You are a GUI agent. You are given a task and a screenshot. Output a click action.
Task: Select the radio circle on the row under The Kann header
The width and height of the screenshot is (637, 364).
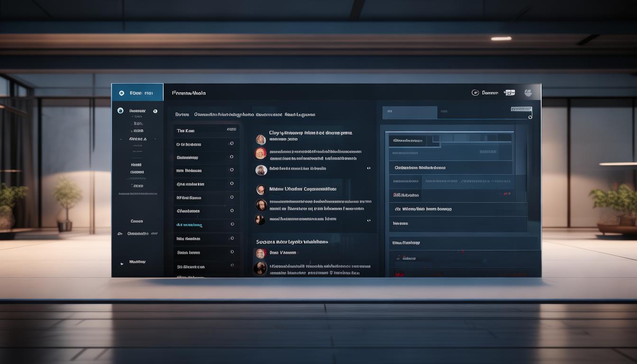(231, 143)
